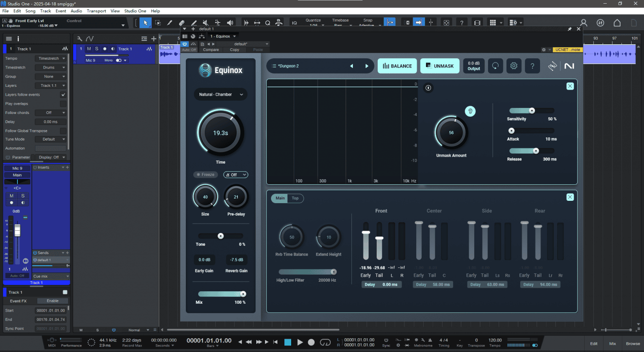Select the Arrow tool in toolbar
Screen dimensions: 644x352
click(146, 23)
